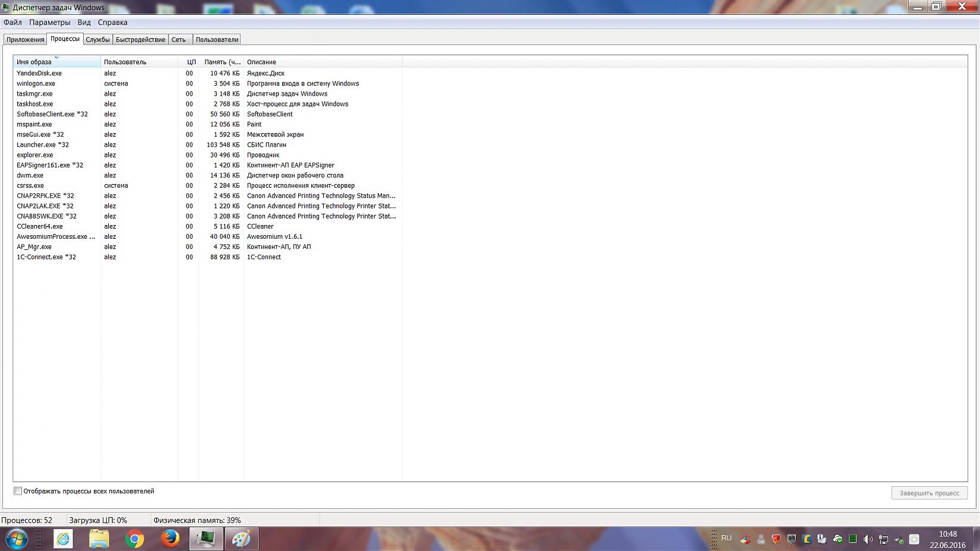Select the CNAB8SWK.EXE *32 process
Viewport: 980px width, 551px height.
point(207,216)
